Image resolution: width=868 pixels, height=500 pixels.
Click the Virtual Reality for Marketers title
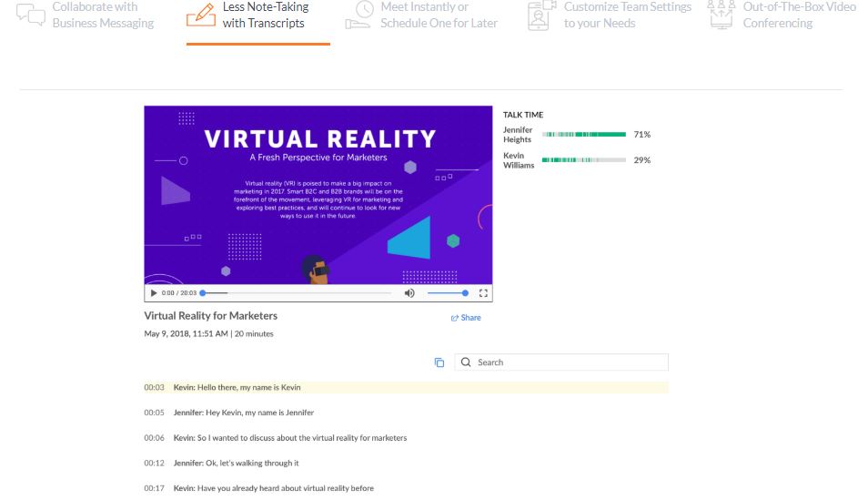tap(210, 315)
